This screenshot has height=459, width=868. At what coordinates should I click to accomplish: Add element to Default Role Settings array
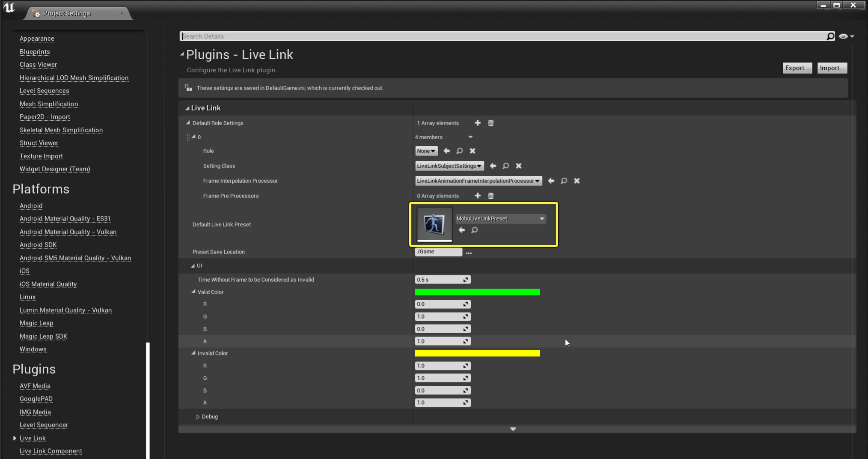(478, 123)
